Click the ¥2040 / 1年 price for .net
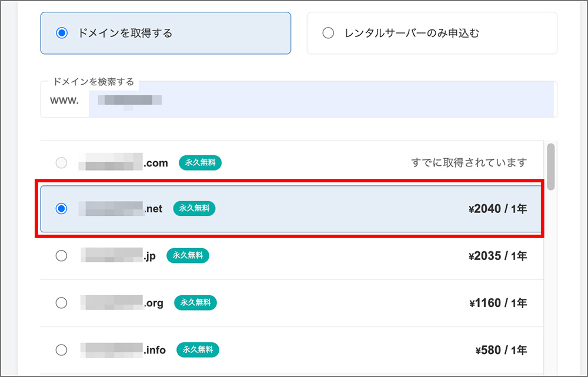This screenshot has height=377, width=588. tap(498, 209)
